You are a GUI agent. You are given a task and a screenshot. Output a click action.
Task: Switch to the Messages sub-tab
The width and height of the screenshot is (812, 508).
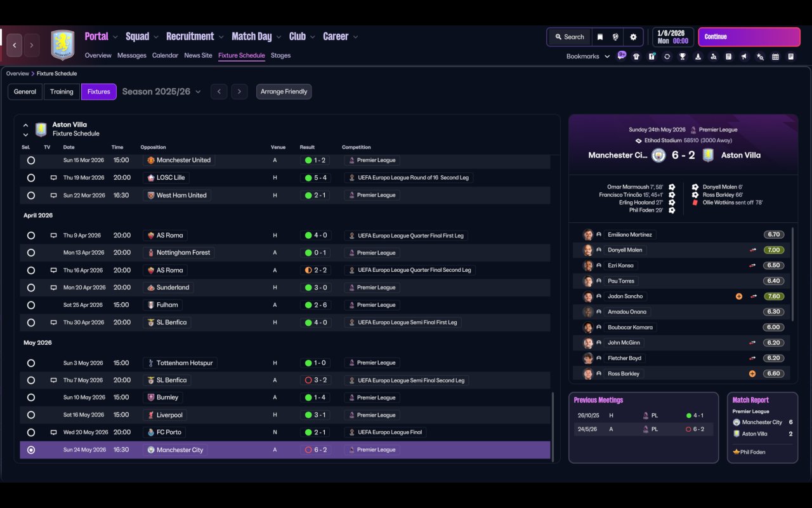(132, 55)
